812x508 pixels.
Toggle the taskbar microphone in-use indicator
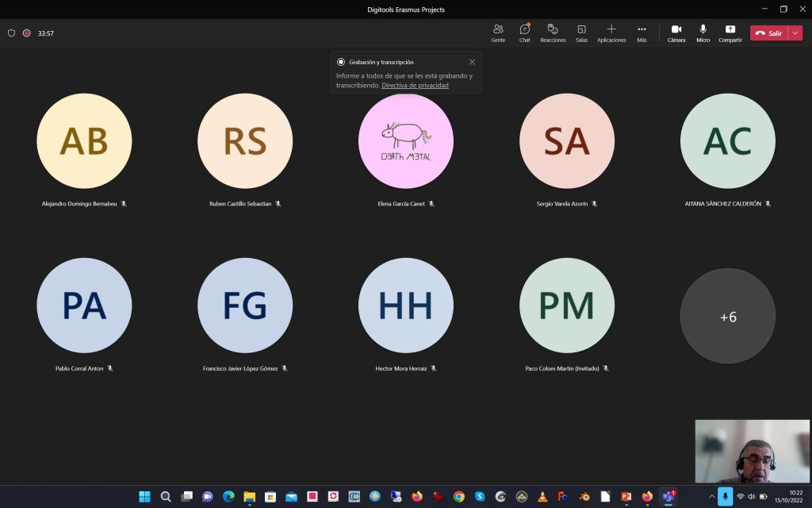tap(725, 496)
